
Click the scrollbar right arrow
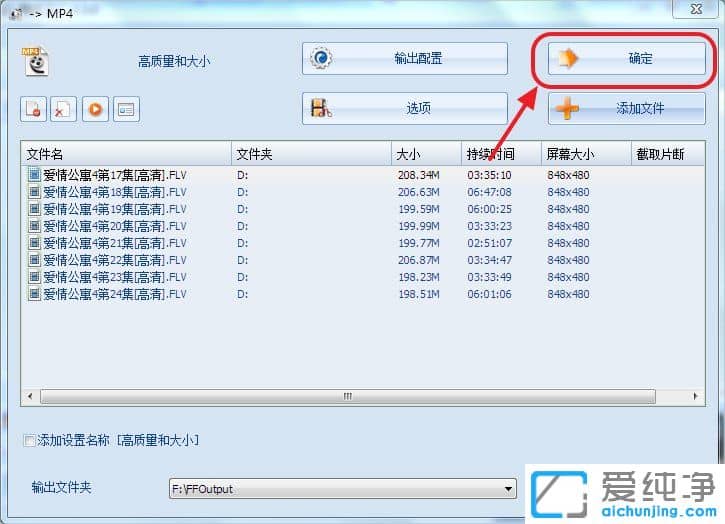(x=695, y=396)
